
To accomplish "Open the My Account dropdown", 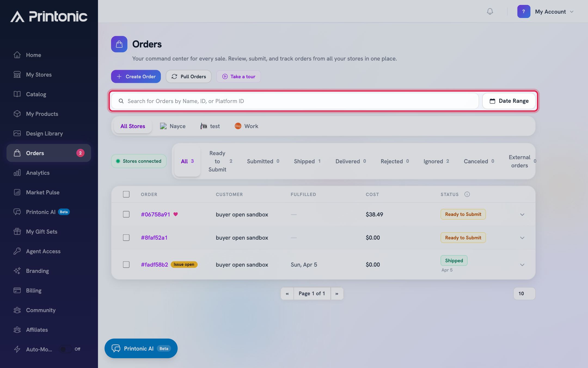I will tap(546, 11).
